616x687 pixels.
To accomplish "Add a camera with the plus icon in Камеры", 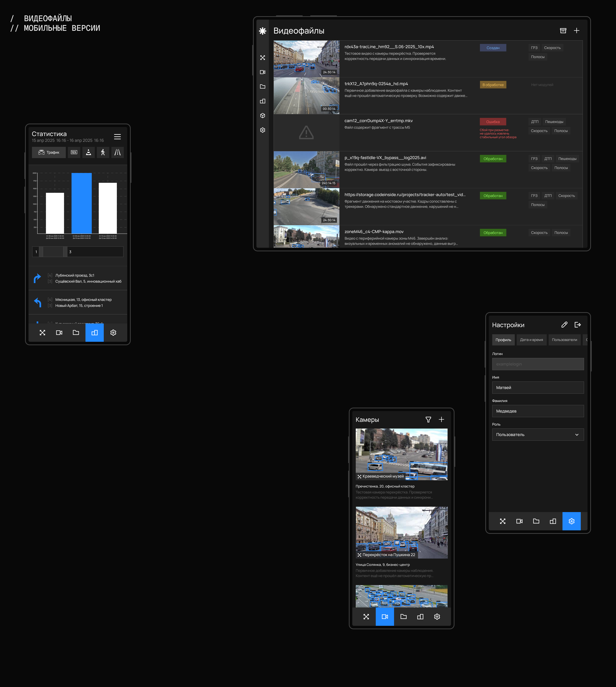I will coord(441,420).
